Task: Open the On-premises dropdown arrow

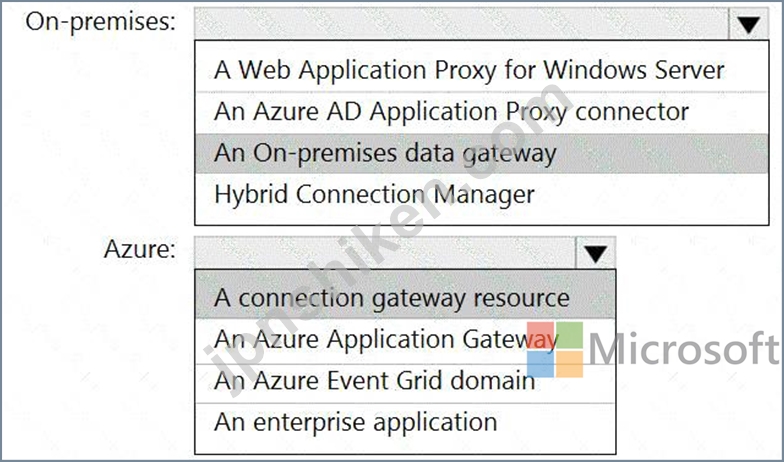Action: (x=748, y=23)
